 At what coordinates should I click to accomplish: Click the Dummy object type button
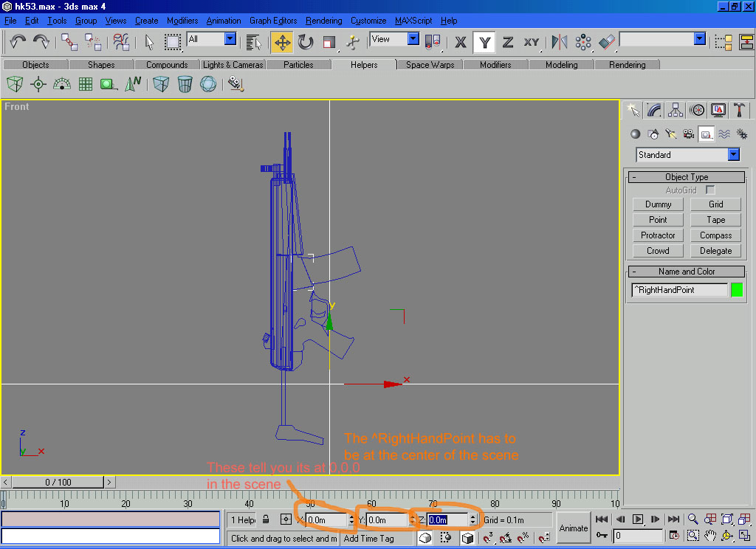pyautogui.click(x=658, y=204)
